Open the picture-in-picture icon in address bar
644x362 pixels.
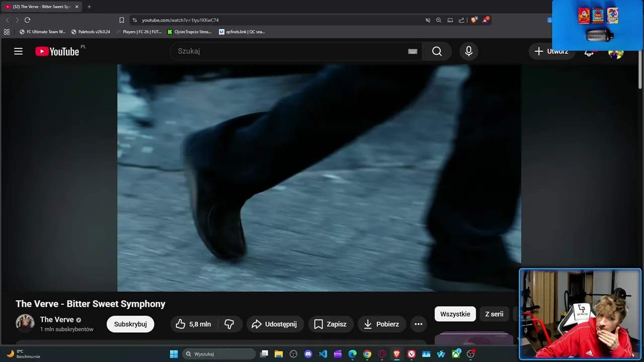450,20
